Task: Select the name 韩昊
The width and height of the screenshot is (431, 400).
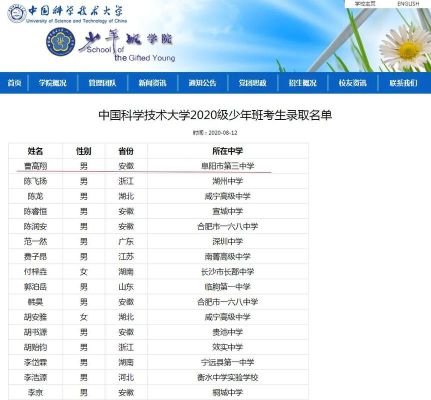Action: click(35, 302)
